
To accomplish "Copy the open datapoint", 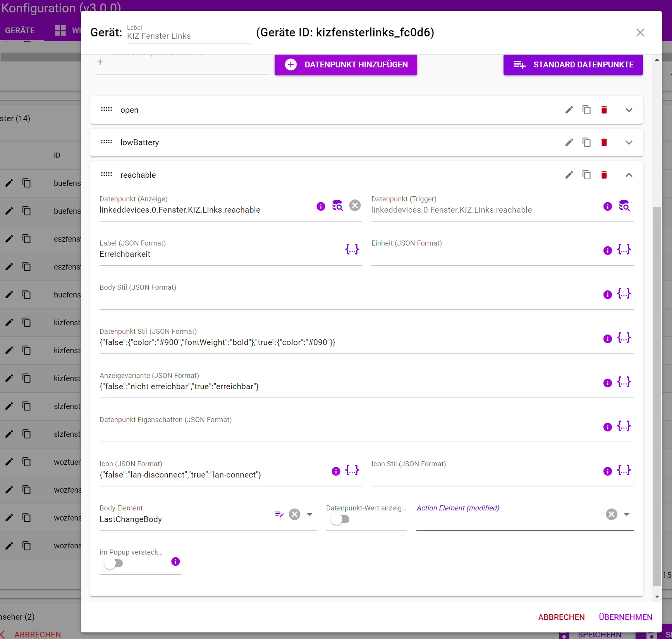I will (x=586, y=110).
